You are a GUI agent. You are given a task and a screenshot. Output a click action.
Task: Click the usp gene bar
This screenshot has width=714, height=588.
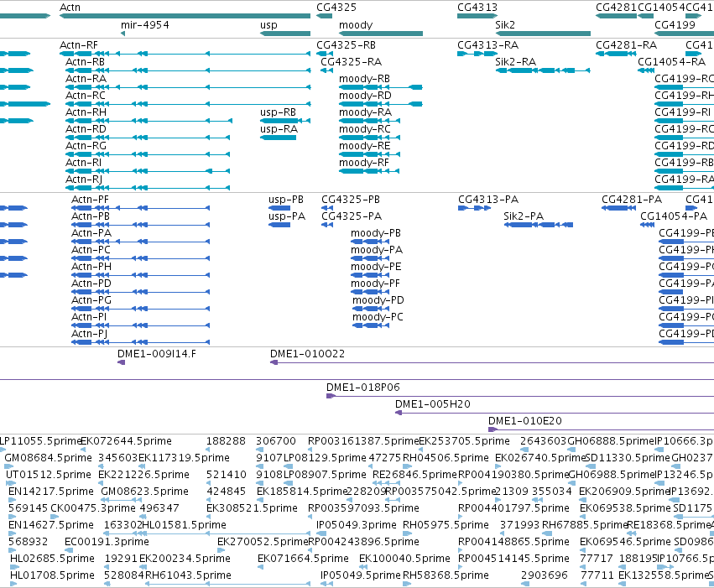point(285,34)
